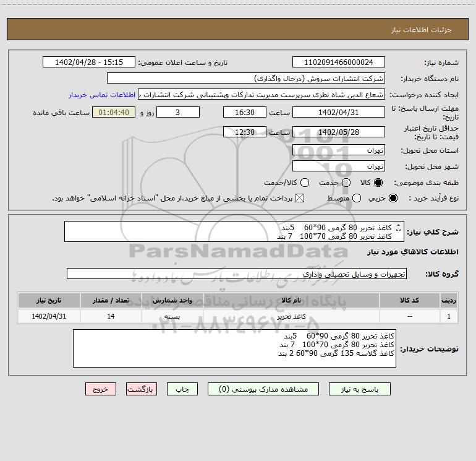Click the جزئیات اطلاعات نیاز header title

pos(421,30)
